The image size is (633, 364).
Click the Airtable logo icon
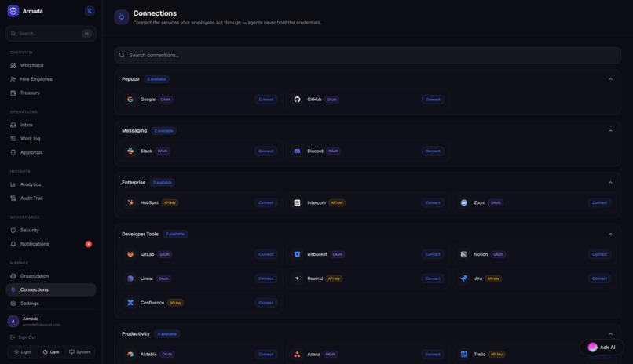[x=130, y=355]
